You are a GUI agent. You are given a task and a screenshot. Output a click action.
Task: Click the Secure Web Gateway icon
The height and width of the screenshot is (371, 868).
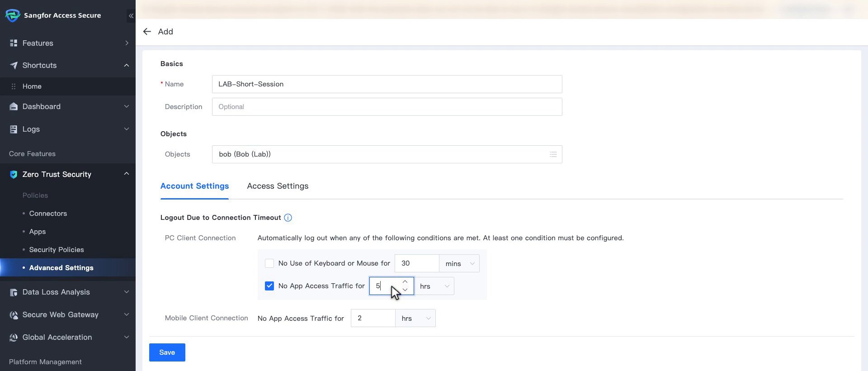click(14, 315)
